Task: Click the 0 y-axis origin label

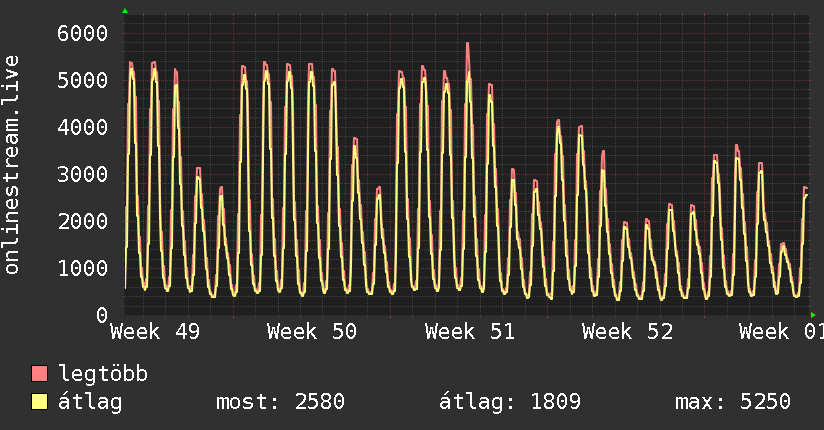Action: 102,315
